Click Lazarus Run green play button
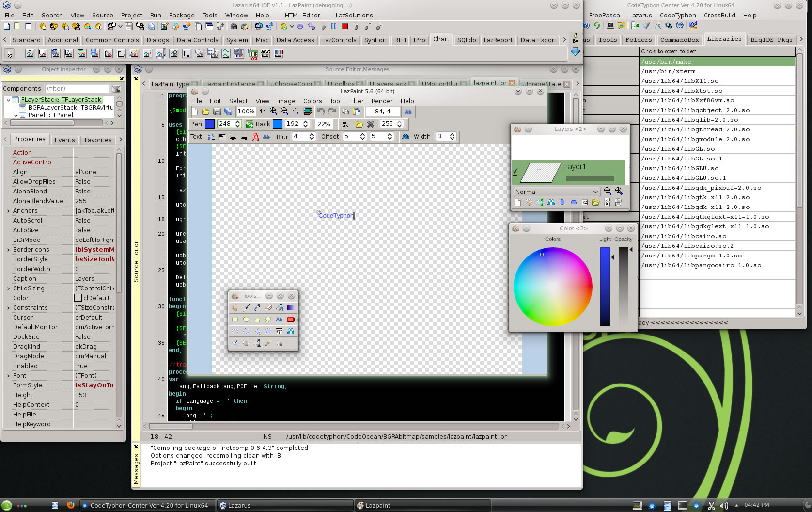This screenshot has height=512, width=812. [324, 27]
